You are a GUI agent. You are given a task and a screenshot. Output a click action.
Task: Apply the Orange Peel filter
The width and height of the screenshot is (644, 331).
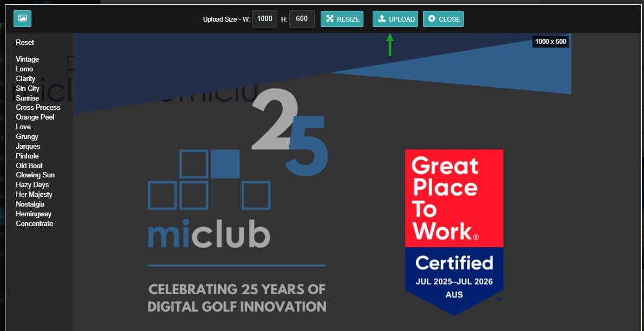pyautogui.click(x=35, y=117)
